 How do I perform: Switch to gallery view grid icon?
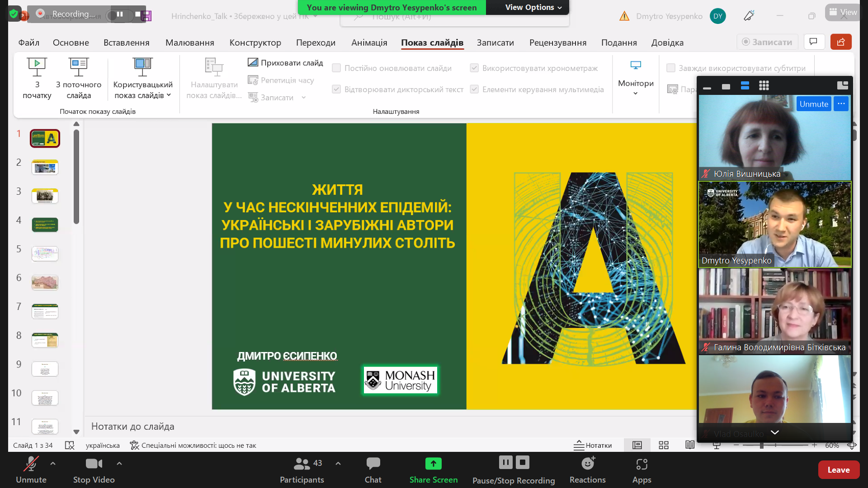click(764, 86)
